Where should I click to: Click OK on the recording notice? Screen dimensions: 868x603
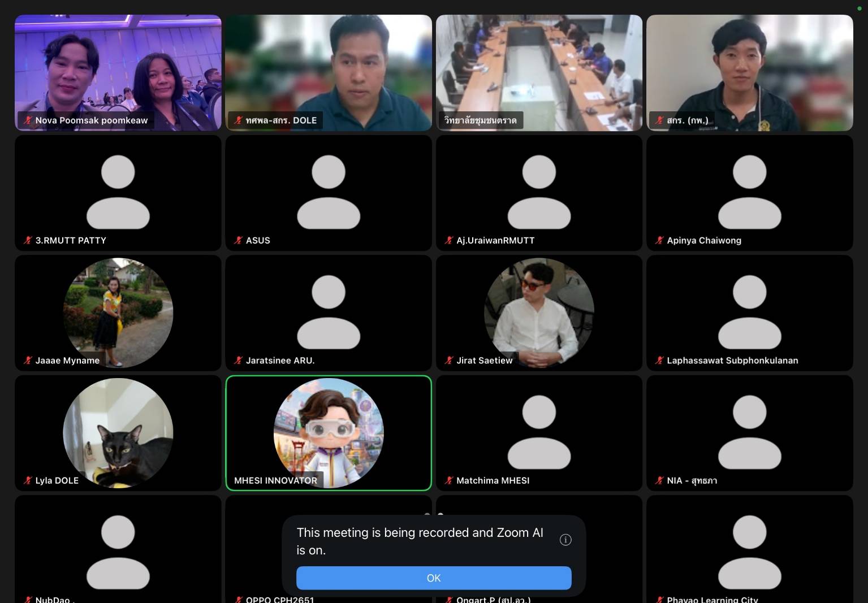coord(434,578)
